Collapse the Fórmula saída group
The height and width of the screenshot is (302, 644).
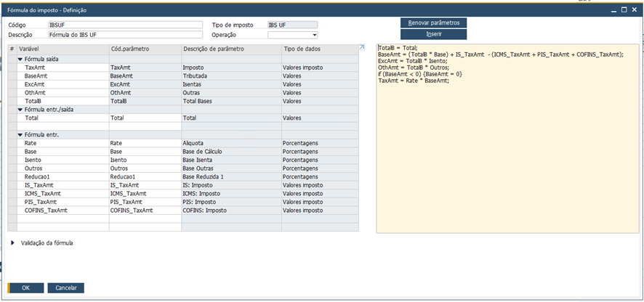(21, 58)
